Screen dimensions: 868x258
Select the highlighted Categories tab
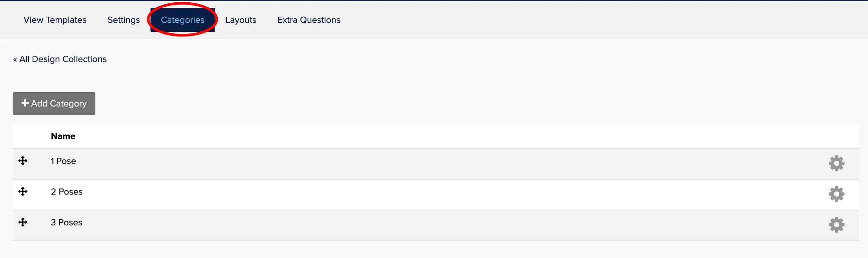[x=183, y=20]
